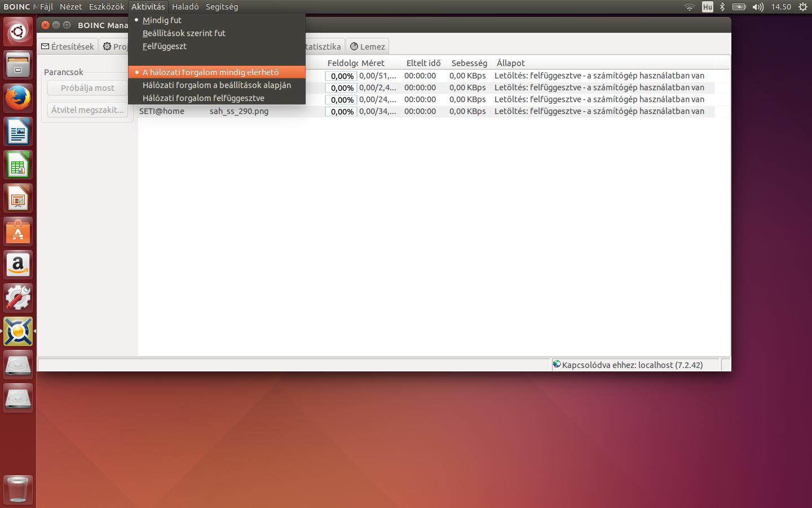Open the Segítség menu

point(222,7)
